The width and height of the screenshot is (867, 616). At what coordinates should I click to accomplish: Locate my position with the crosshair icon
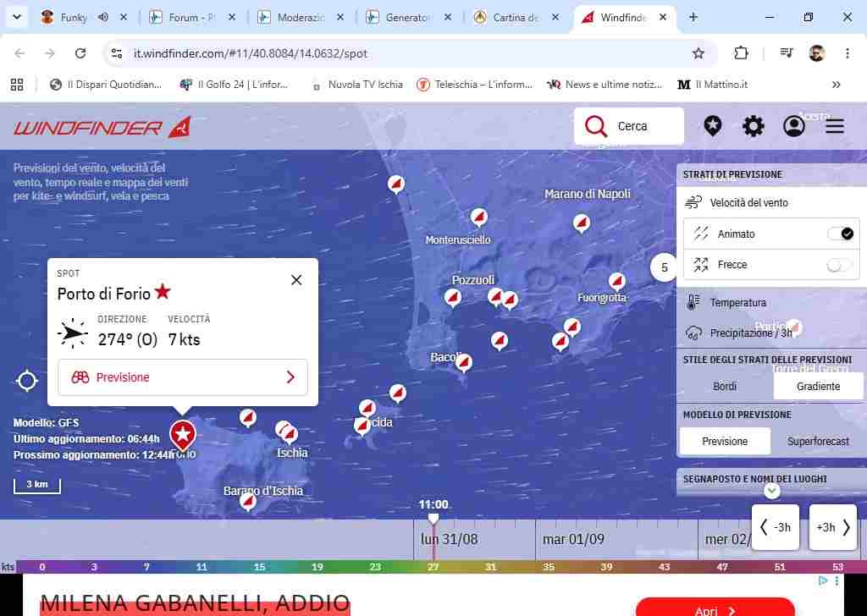[26, 381]
